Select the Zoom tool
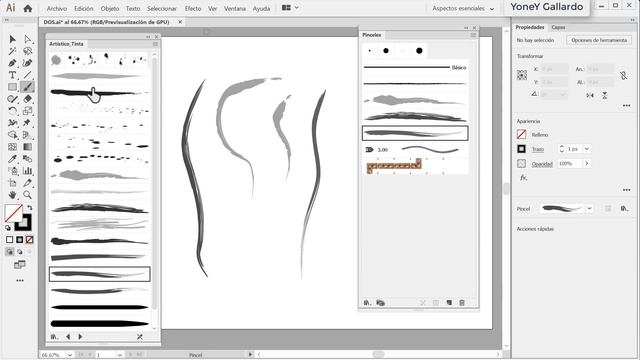Screen dimensions: 640x360 27,195
